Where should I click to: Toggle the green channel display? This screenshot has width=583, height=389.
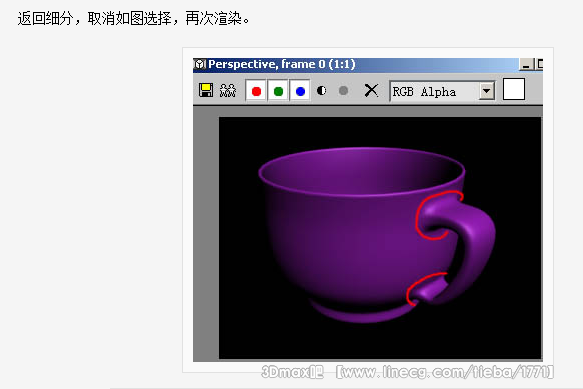click(x=278, y=91)
